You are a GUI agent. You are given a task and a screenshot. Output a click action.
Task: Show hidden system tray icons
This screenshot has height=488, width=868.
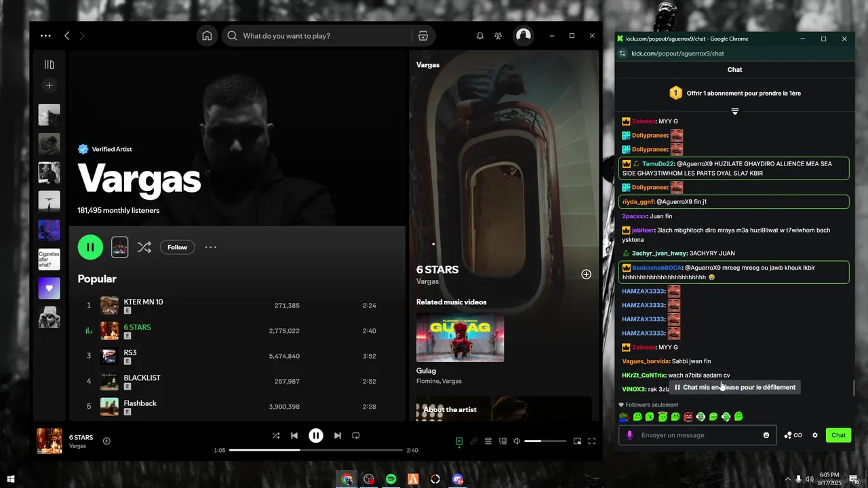click(x=787, y=479)
